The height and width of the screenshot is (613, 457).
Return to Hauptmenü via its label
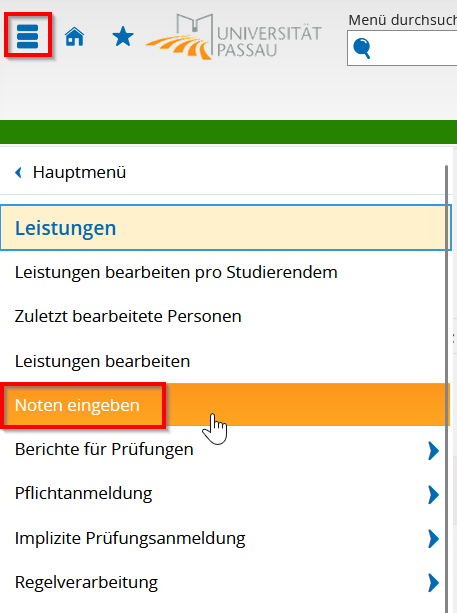79,172
